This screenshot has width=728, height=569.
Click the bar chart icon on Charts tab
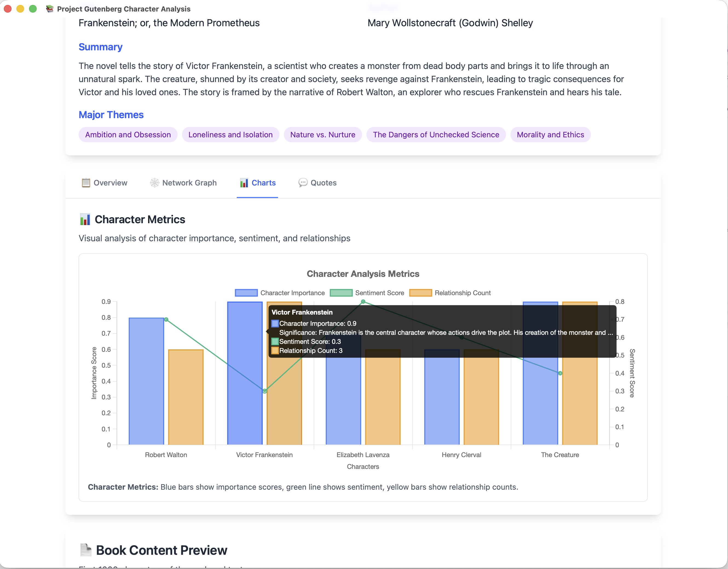244,183
